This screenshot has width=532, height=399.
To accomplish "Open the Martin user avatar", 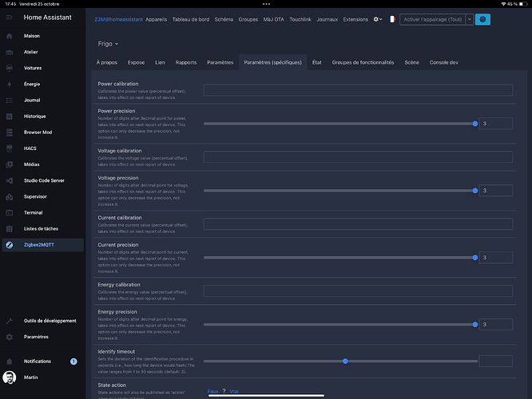I will tap(9, 377).
